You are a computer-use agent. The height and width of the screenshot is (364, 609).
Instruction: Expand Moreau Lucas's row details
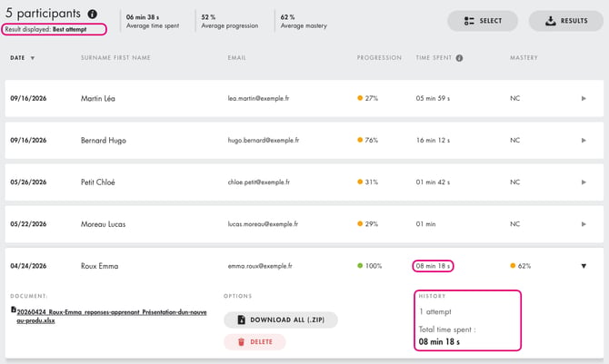click(584, 224)
